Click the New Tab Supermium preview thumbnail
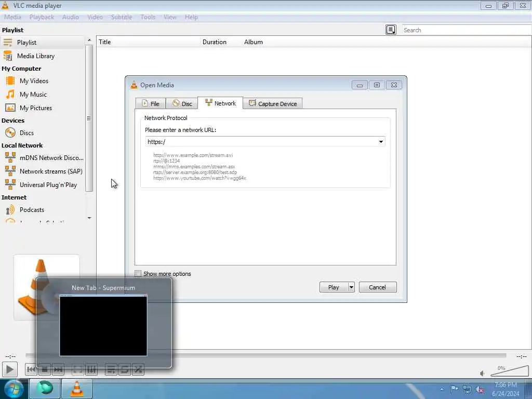532x399 pixels. coord(103,325)
